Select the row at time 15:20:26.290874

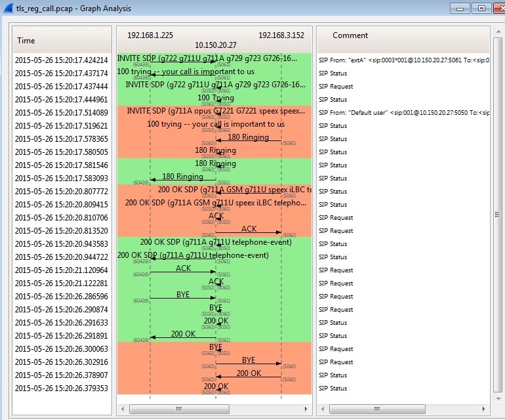coord(61,310)
